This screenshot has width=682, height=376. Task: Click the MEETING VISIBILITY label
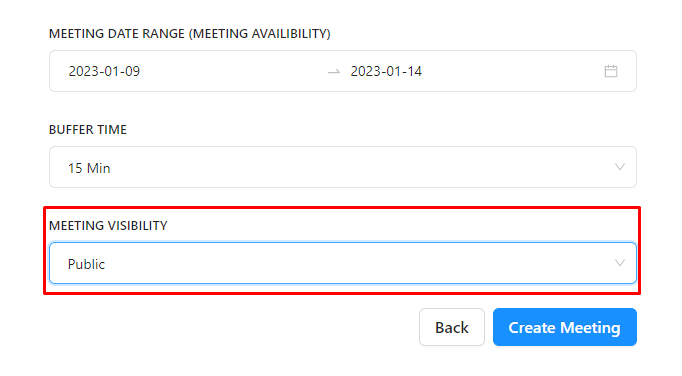pos(108,225)
